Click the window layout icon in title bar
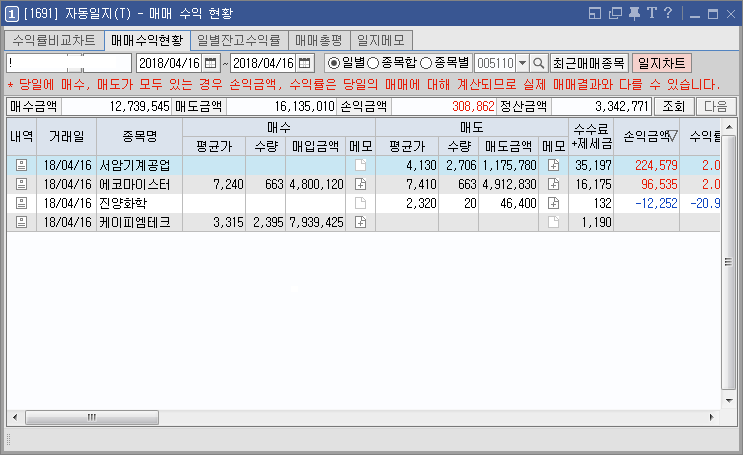The image size is (743, 455). (595, 13)
